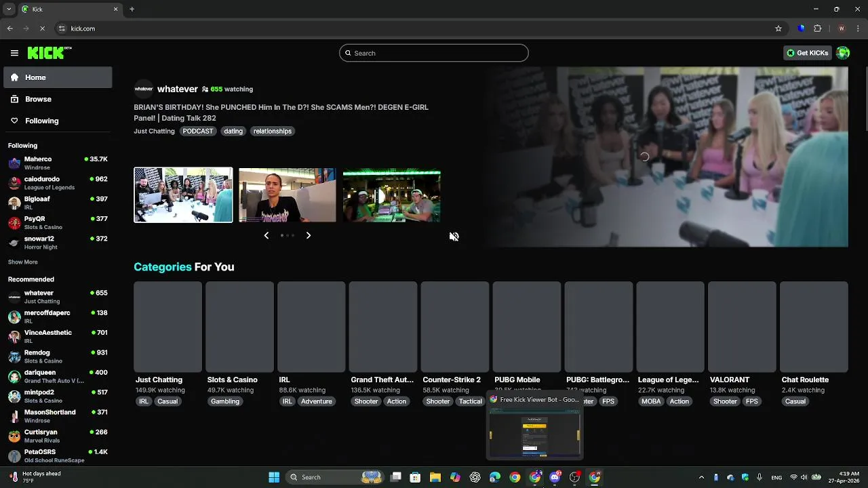868x488 pixels.
Task: Select the second featured stream thumbnail
Action: click(288, 195)
